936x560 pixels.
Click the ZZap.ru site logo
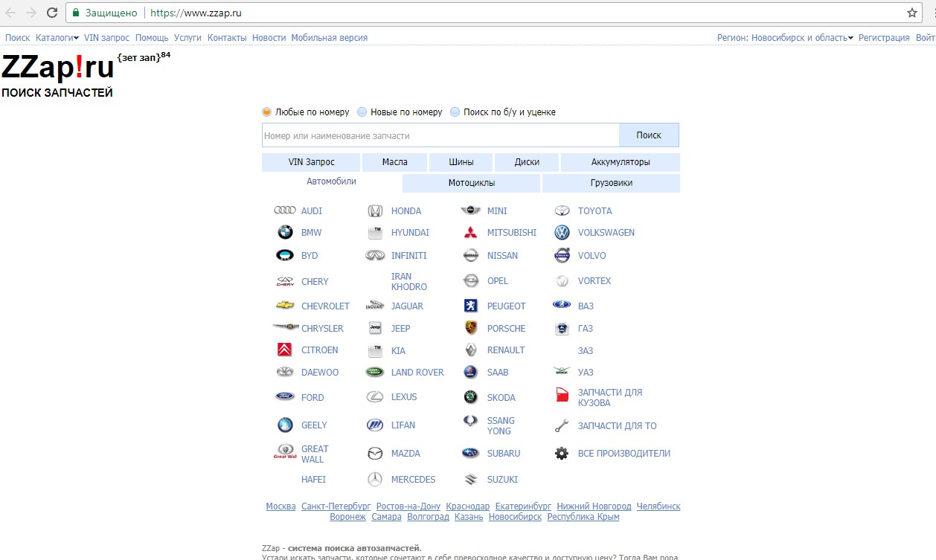tap(58, 68)
